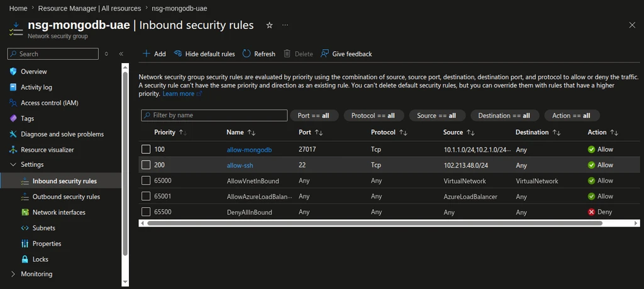Go to Home breadcrumb
Screen dimensions: 644x289
[18, 8]
